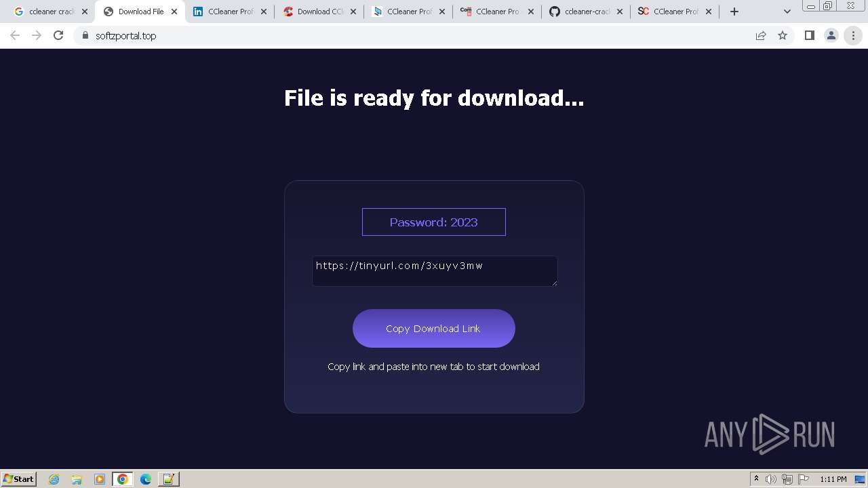Screen dimensions: 868x488
Task: Share this page via share icon
Action: 761,36
